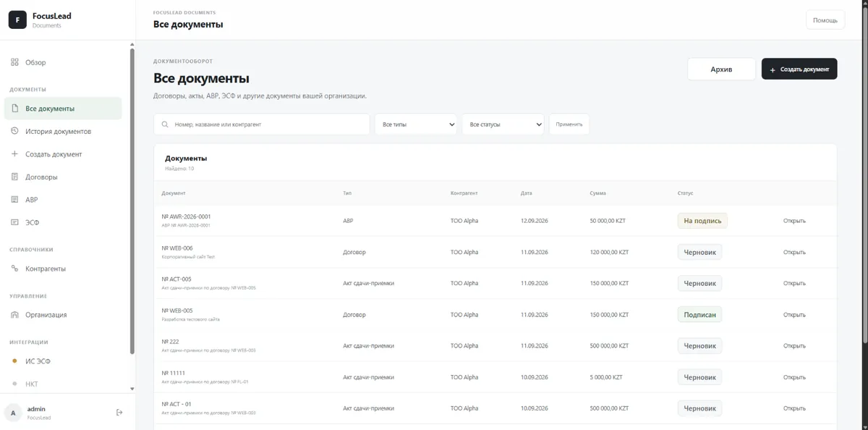Click the sidebar scrollbar up arrow
Screen dimensions: 868x430
tap(132, 46)
